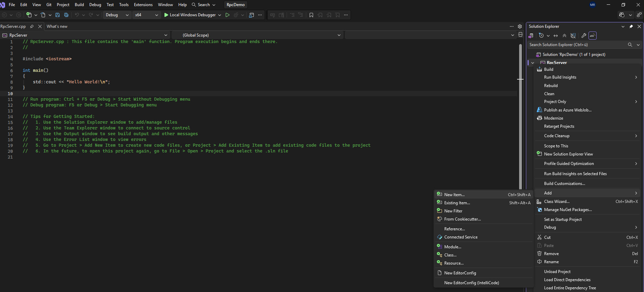644x292 pixels.
Task: Toggle Preview Selected Items button in Solution Explorer
Action: pyautogui.click(x=593, y=36)
